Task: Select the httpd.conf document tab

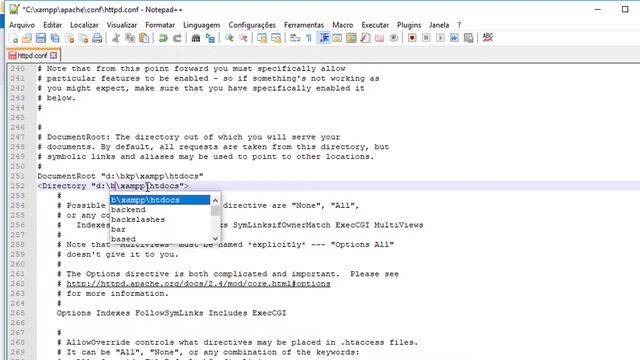Action: tap(33, 55)
